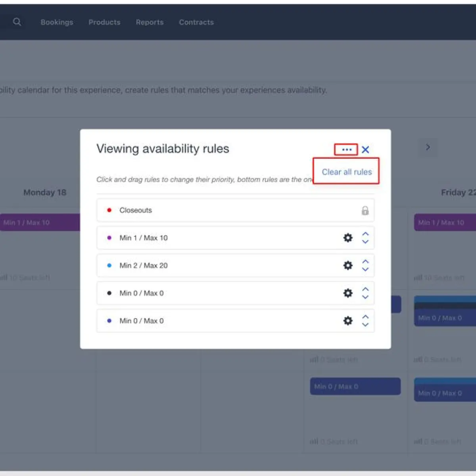
Task: Click red color dot of Closeouts rule
Action: pos(109,210)
